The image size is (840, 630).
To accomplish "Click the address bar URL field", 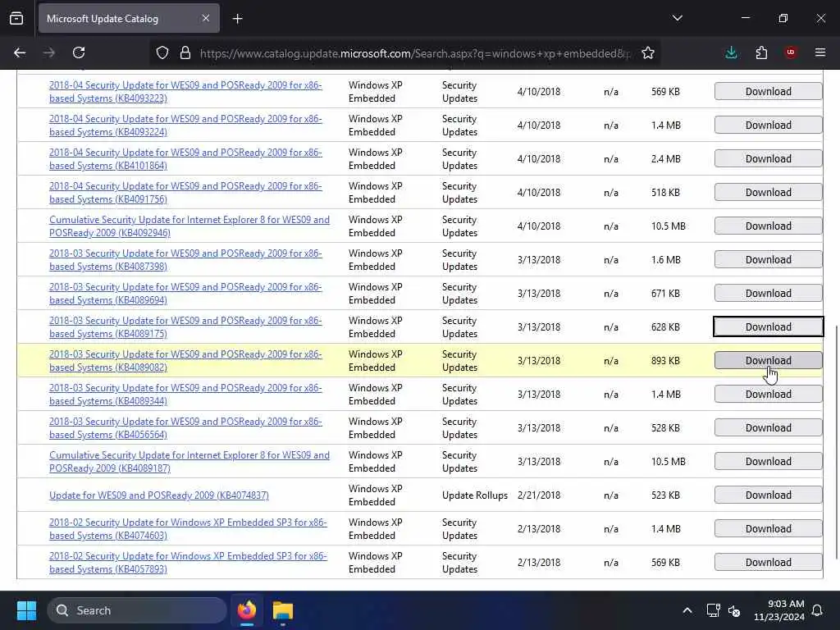I will pyautogui.click(x=415, y=53).
